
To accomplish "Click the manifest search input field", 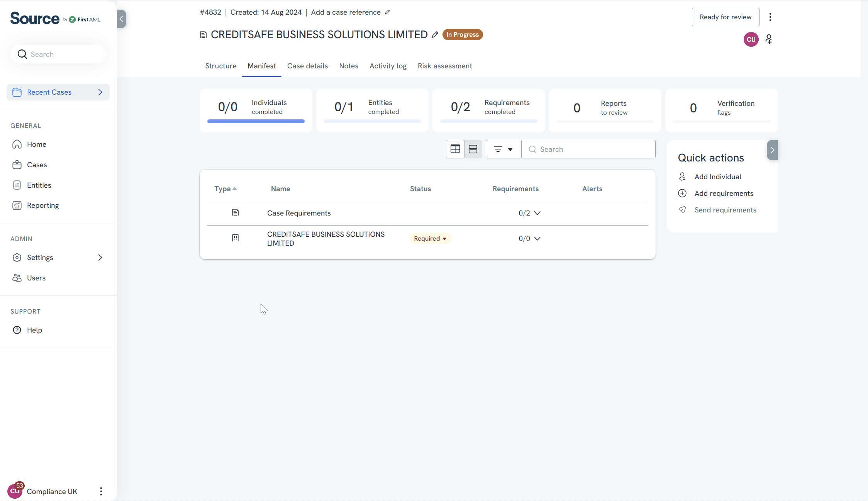I will [593, 149].
